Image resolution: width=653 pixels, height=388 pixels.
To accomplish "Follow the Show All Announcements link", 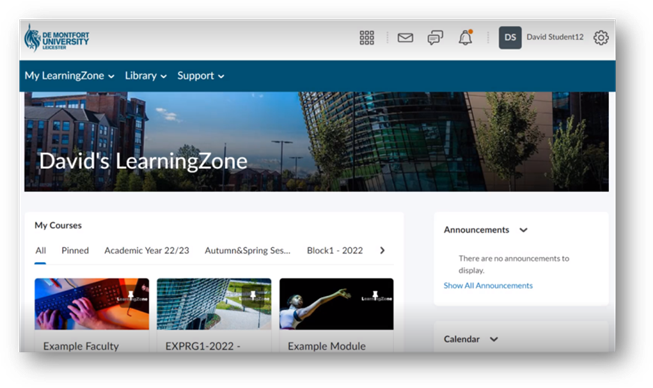I will [488, 286].
